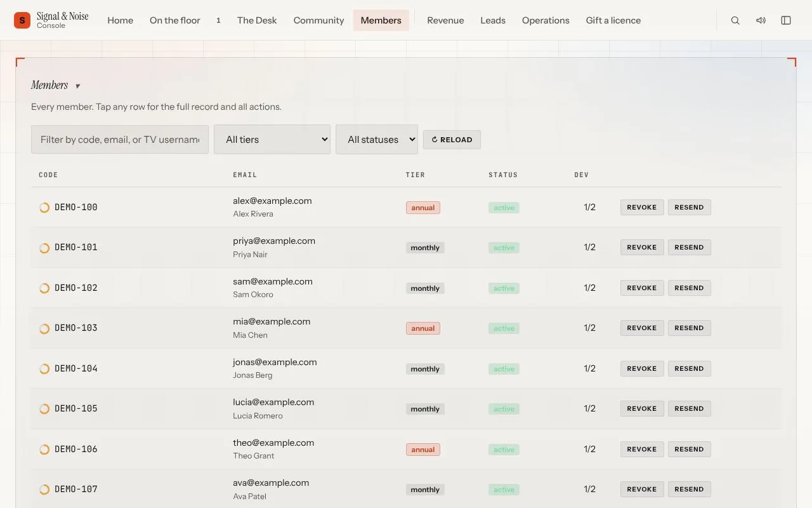Click the annual tier badge for Theo Grant

coord(423,450)
